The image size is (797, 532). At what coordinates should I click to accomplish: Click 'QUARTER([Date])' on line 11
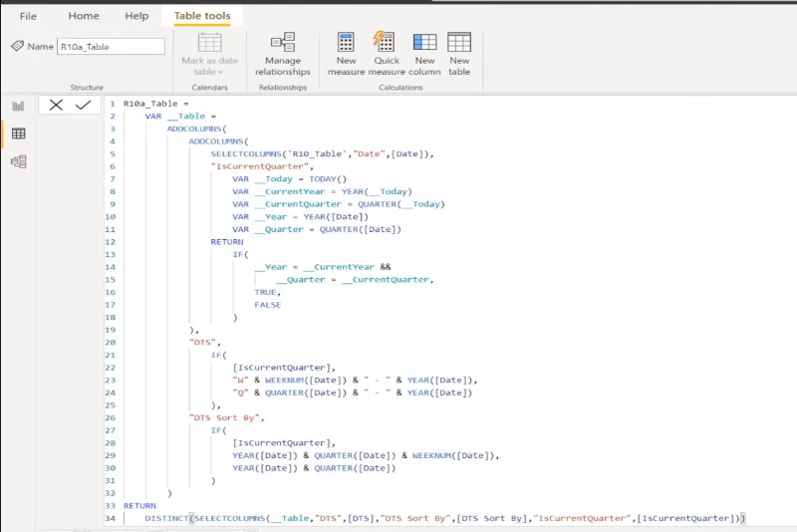coord(360,229)
